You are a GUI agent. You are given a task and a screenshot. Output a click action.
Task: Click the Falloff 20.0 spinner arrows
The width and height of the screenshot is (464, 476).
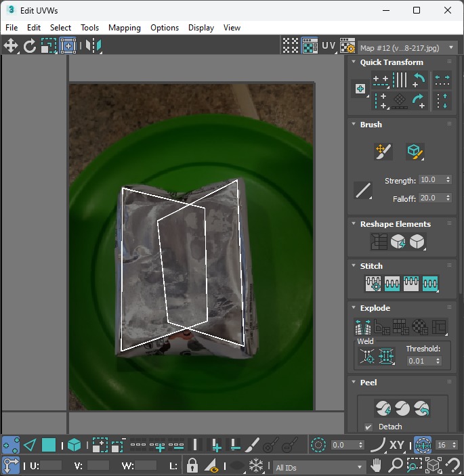pyautogui.click(x=448, y=198)
